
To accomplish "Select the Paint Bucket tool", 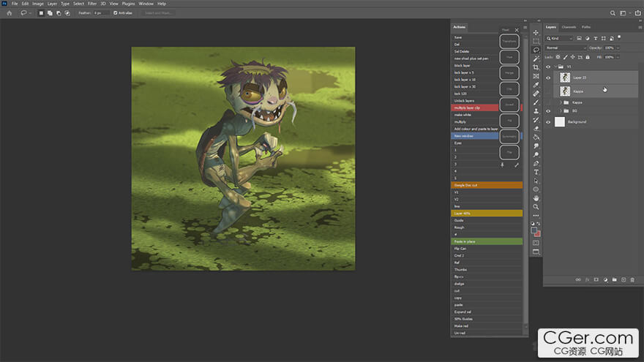I will point(536,137).
